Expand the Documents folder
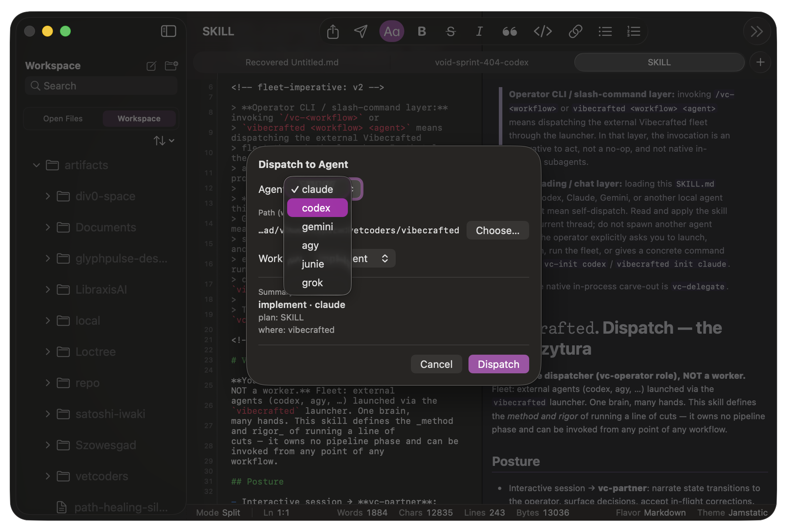Image resolution: width=786 pixels, height=532 pixels. [47, 227]
